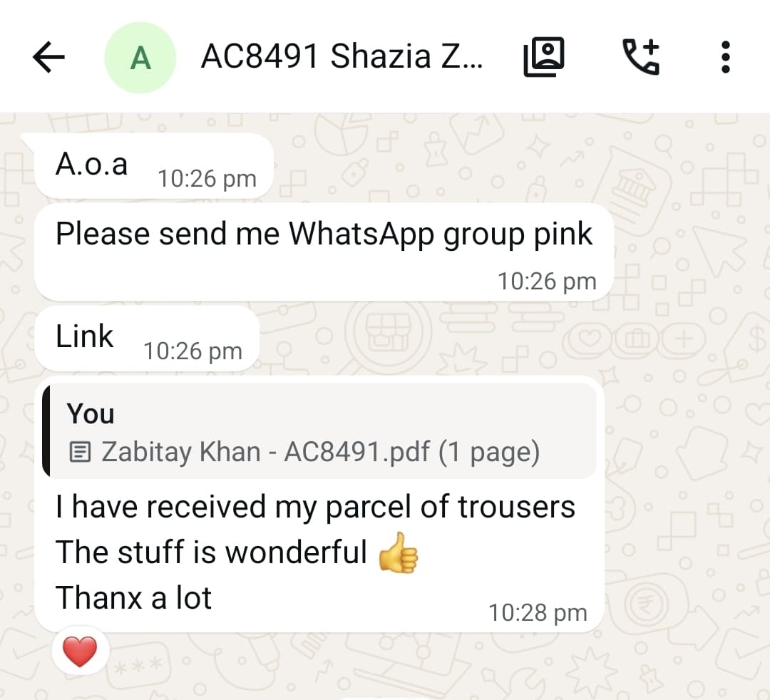770x700 pixels.
Task: Tap 'The stuff is wonderful' line
Action: pyautogui.click(x=211, y=552)
